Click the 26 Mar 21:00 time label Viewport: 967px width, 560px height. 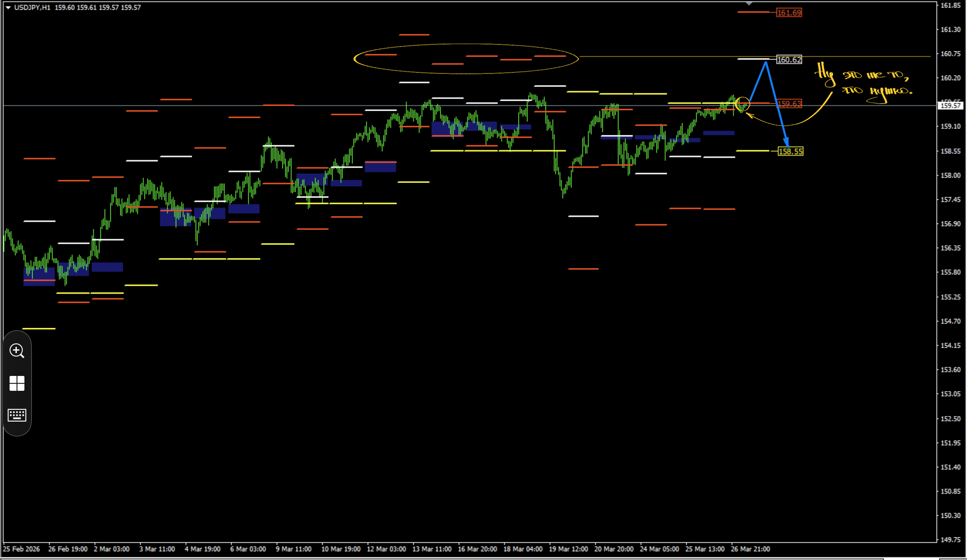(750, 549)
